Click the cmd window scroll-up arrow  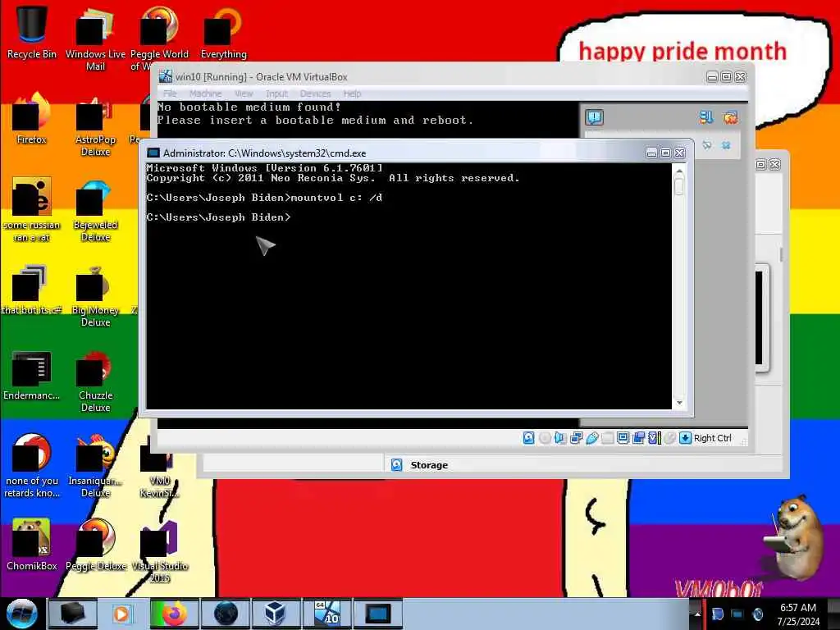point(679,171)
